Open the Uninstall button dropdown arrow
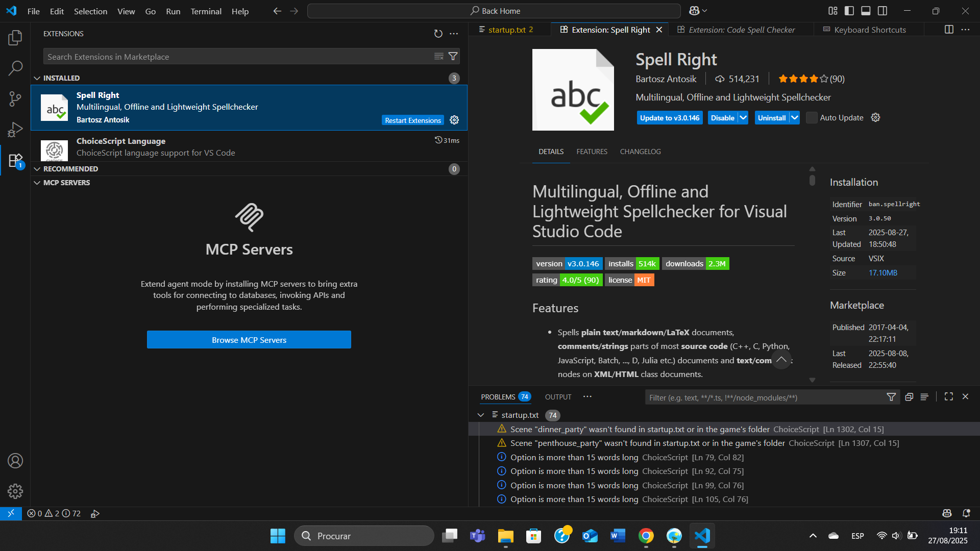The image size is (980, 551). (795, 118)
